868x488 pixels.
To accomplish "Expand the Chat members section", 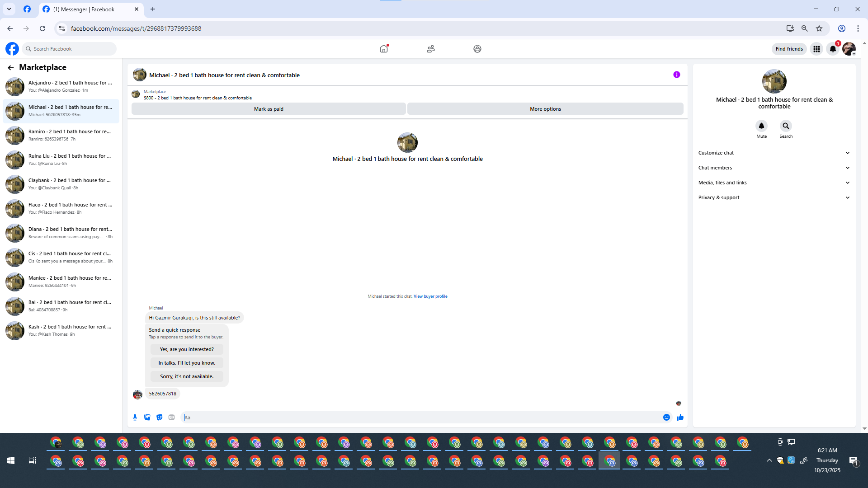I will [774, 168].
